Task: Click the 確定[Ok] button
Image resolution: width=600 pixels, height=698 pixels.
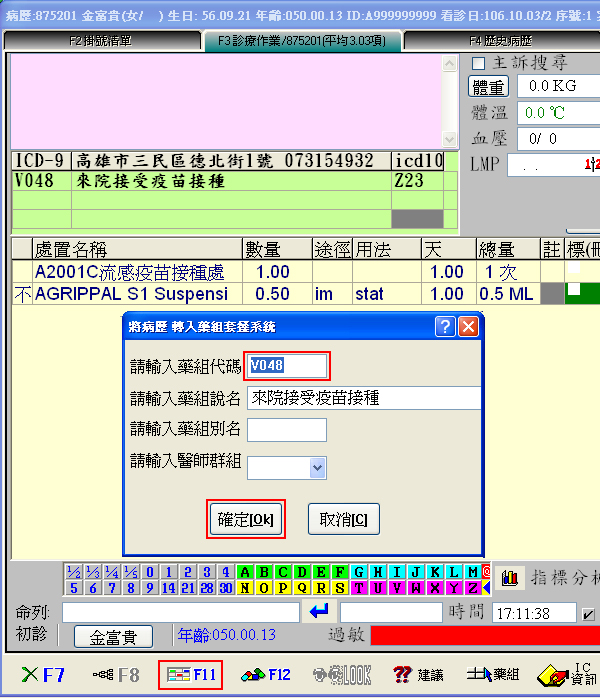Action: tap(246, 520)
